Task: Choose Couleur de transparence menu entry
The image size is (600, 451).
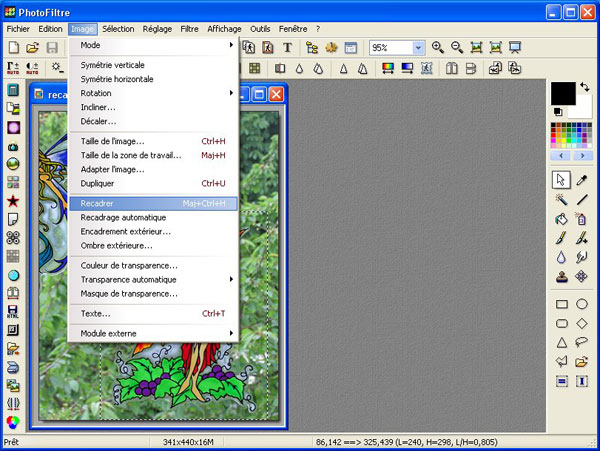Action: click(x=153, y=265)
